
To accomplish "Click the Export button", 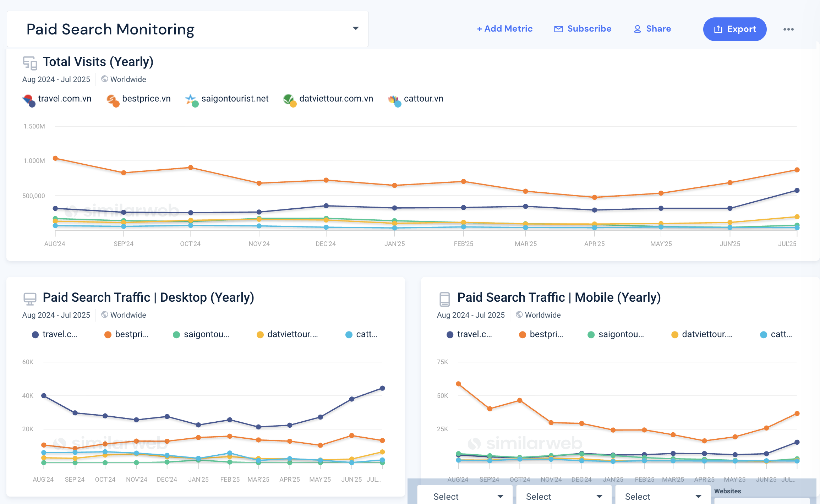I will pos(734,29).
